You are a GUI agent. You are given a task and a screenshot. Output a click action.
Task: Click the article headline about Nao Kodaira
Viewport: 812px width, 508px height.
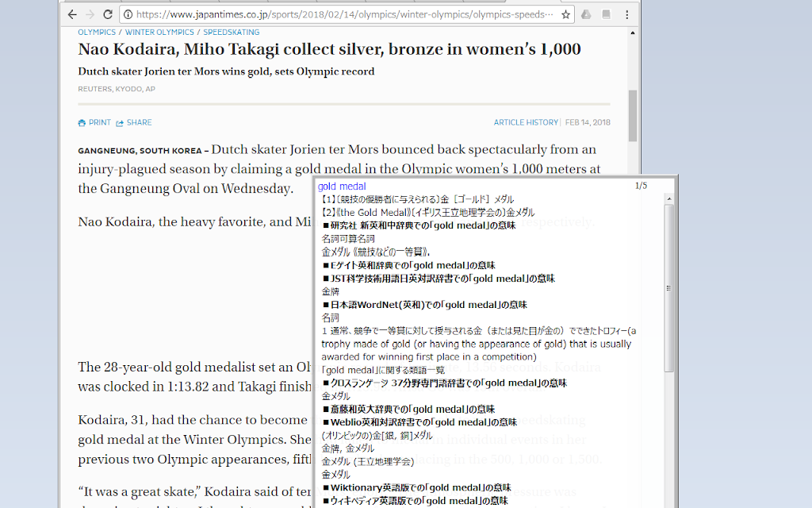coord(329,49)
